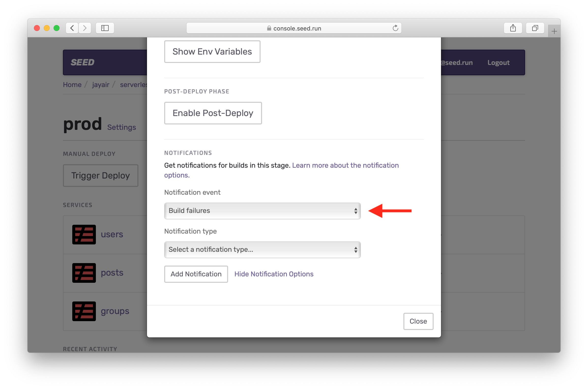Open the Safari share icon
The height and width of the screenshot is (389, 588).
click(513, 28)
